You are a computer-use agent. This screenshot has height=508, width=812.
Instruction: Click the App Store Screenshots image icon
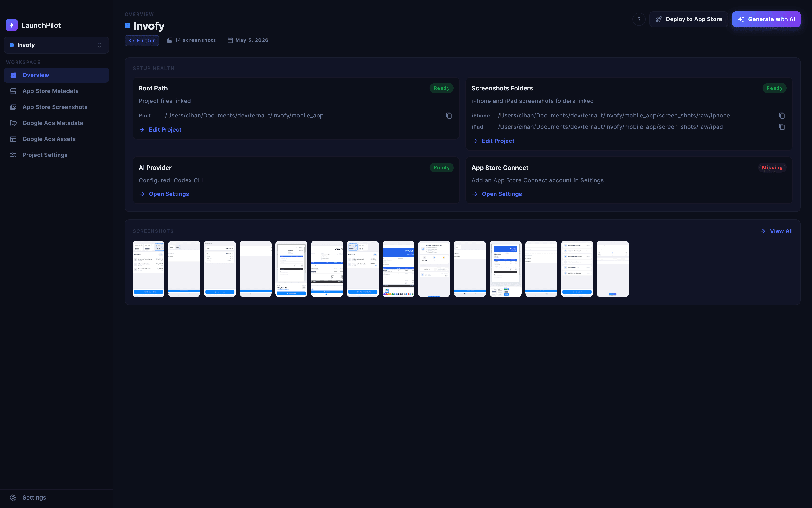[13, 107]
